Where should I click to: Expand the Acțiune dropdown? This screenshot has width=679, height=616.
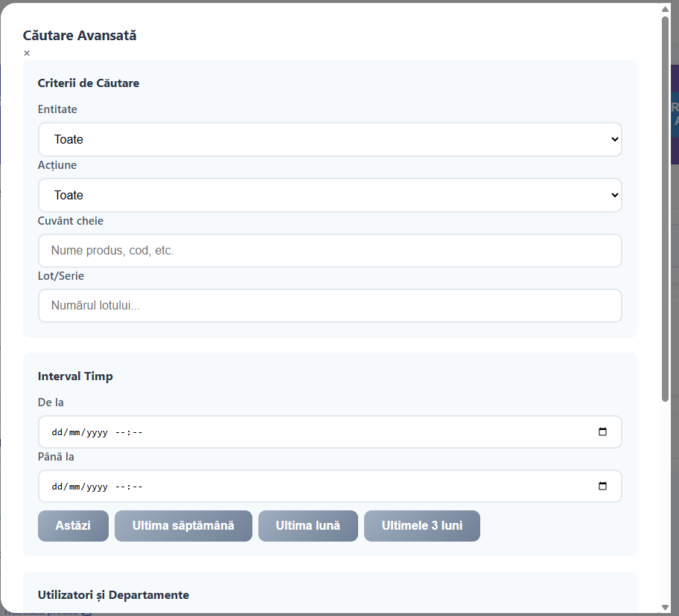pyautogui.click(x=330, y=195)
